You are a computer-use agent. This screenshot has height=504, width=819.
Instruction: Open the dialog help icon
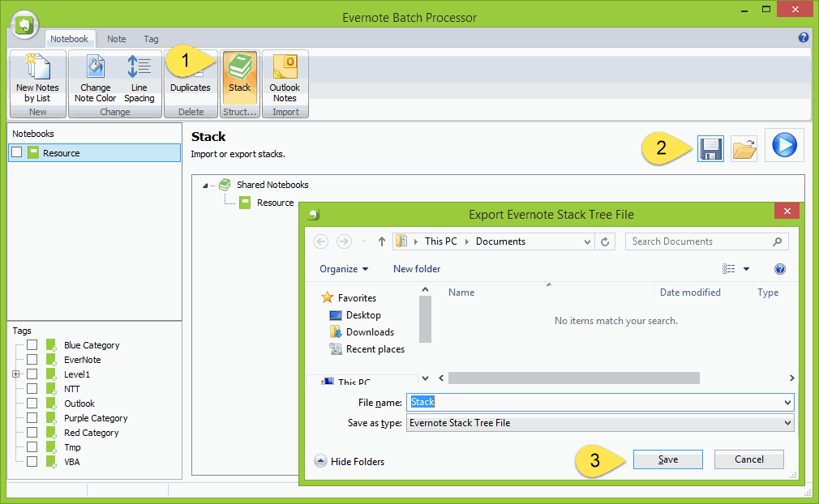pos(780,269)
